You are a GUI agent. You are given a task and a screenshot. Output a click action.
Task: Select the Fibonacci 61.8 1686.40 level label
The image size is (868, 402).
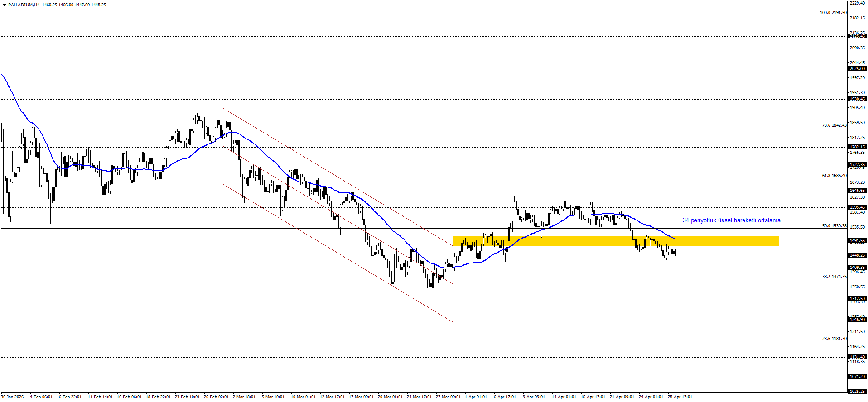834,176
